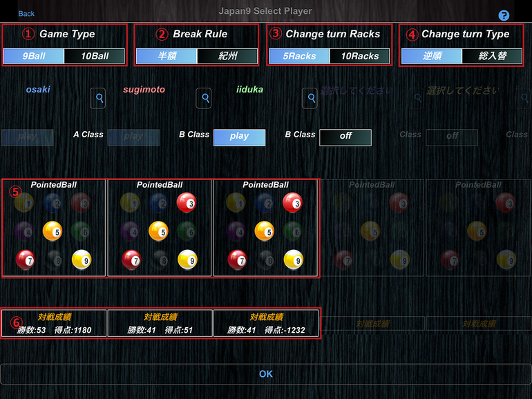Click ball 3 in osaki's PointedBall panel
Screen dimensions: 532x399
click(80, 203)
